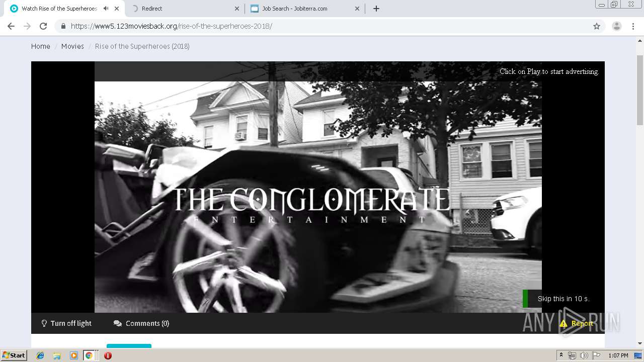Click the teal button below the player

coord(129,346)
